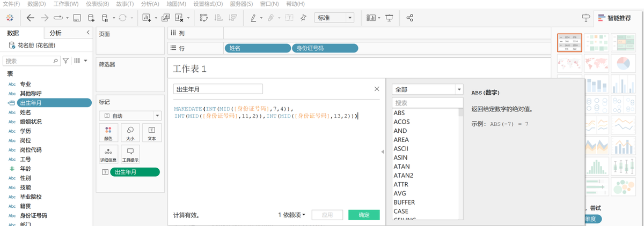The height and width of the screenshot is (226, 644).
Task: Click the Tableau start page logo icon
Action: point(10,18)
